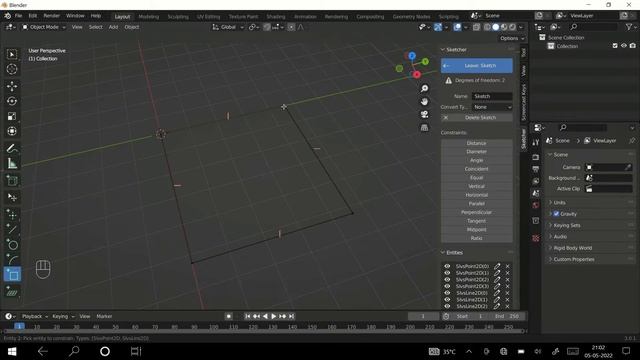Open the Tool properties tab icon
This screenshot has width=640, height=360.
click(x=536, y=142)
